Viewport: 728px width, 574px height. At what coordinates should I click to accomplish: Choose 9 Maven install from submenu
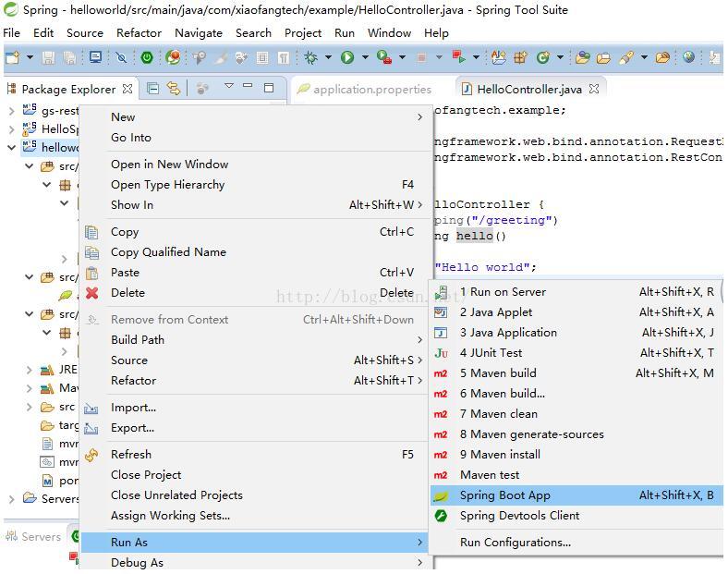coord(576,455)
